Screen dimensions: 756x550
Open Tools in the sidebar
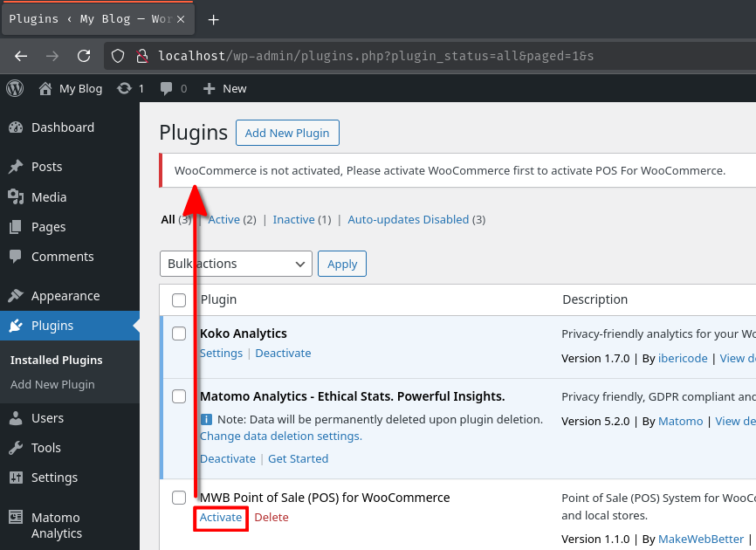click(45, 448)
